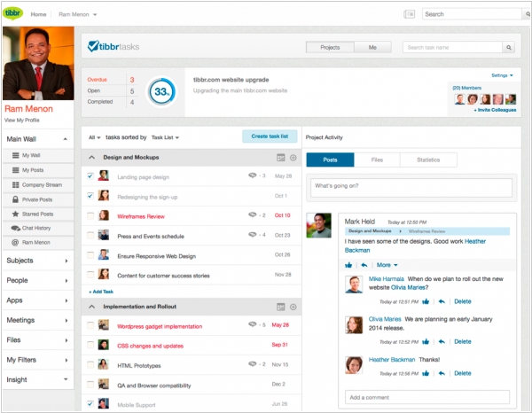The image size is (532, 413).
Task: Open comments bubble on Wireframes Review
Action: pyautogui.click(x=253, y=214)
